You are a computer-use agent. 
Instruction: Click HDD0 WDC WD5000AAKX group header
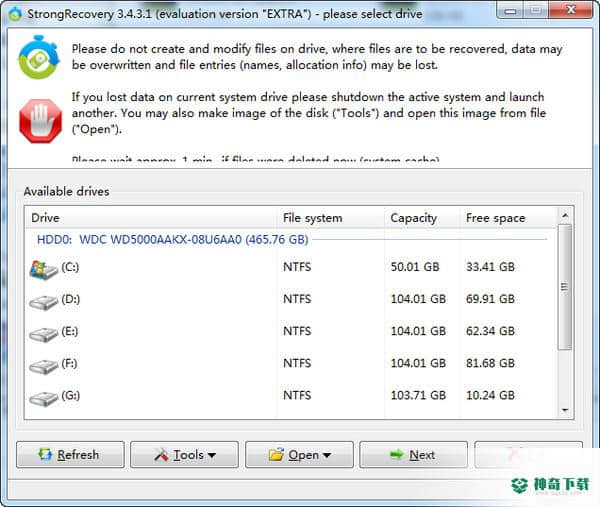point(173,240)
